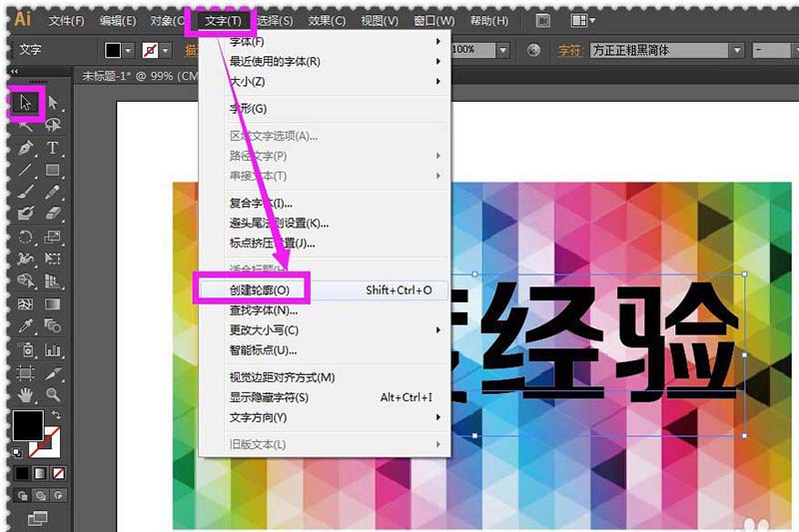Select the Blend tool
799x532 pixels.
(53, 325)
